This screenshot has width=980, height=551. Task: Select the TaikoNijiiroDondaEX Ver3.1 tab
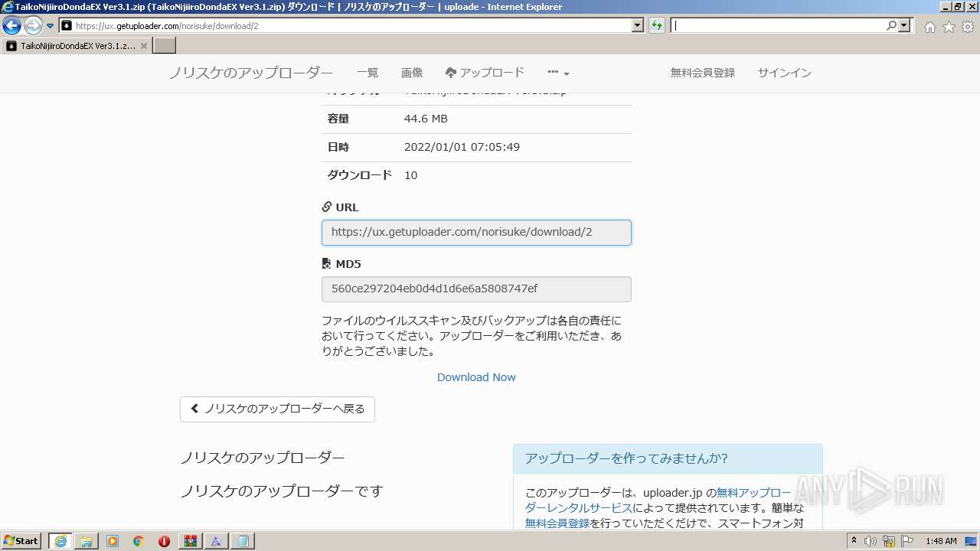pos(77,46)
